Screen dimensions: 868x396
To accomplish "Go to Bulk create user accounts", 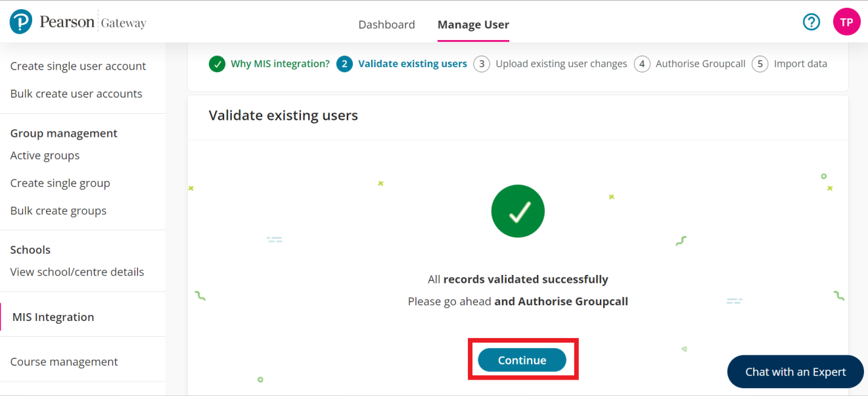I will 76,93.
